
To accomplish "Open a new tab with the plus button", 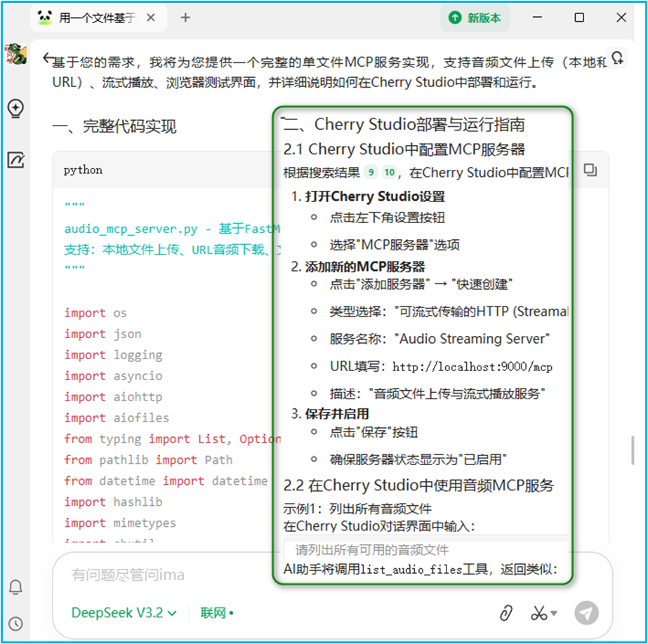I will pyautogui.click(x=185, y=18).
